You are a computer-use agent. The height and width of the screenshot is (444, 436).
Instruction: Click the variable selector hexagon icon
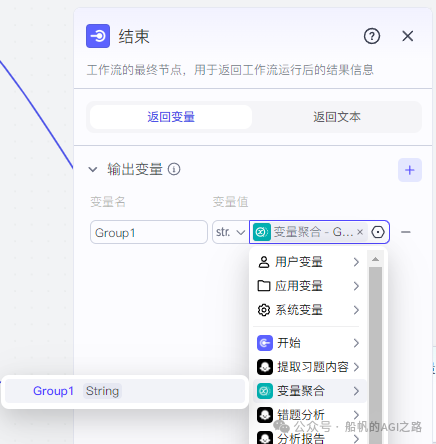378,232
